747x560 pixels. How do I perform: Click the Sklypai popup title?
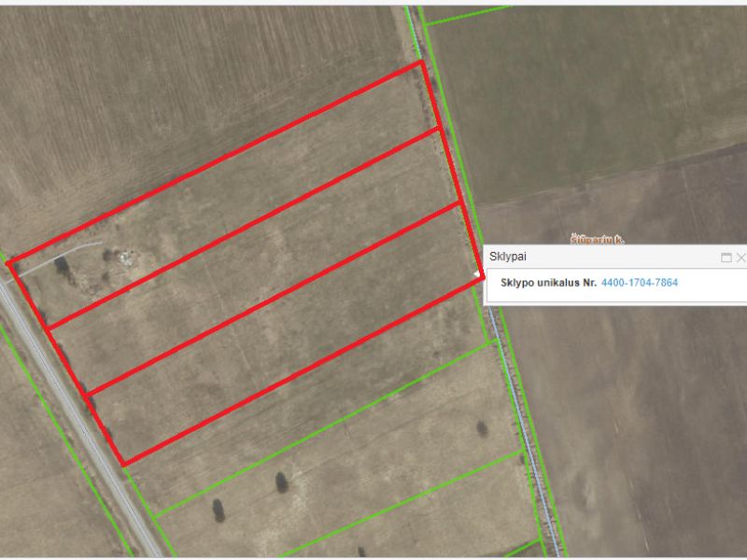click(508, 257)
